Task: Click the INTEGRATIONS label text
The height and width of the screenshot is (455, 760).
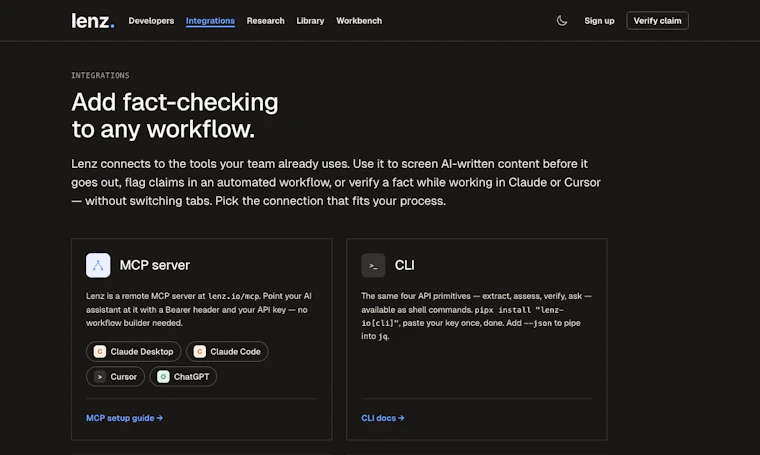Action: click(x=100, y=75)
